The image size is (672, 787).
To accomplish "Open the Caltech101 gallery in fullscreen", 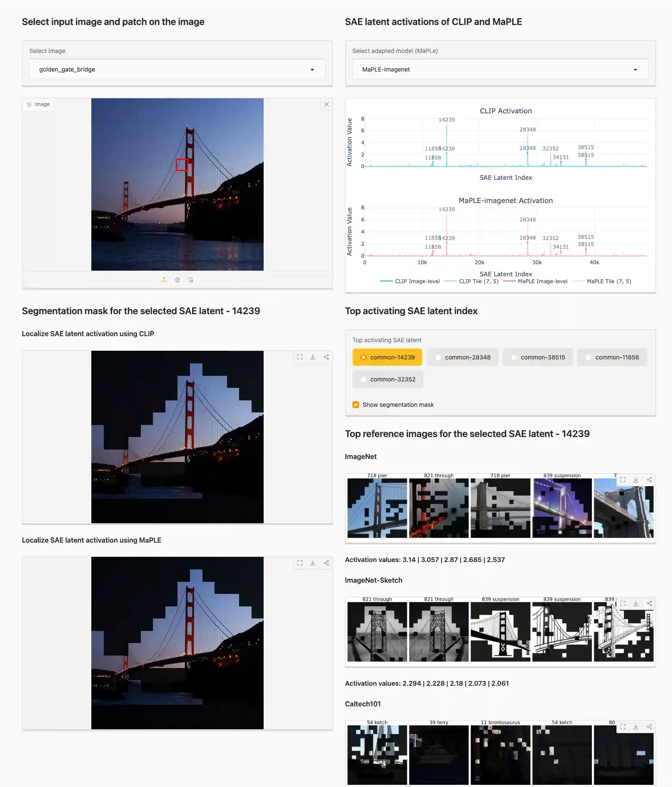I will pyautogui.click(x=623, y=727).
